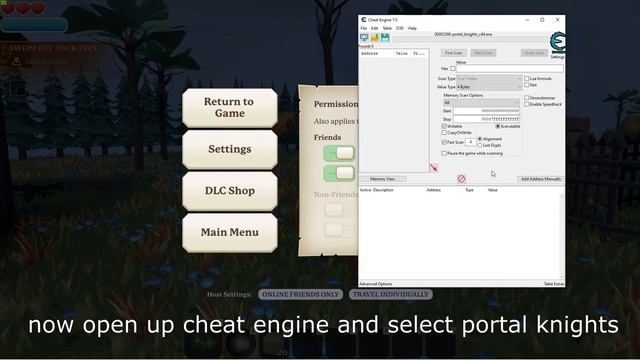Click the Value column header in results list

tap(402, 53)
